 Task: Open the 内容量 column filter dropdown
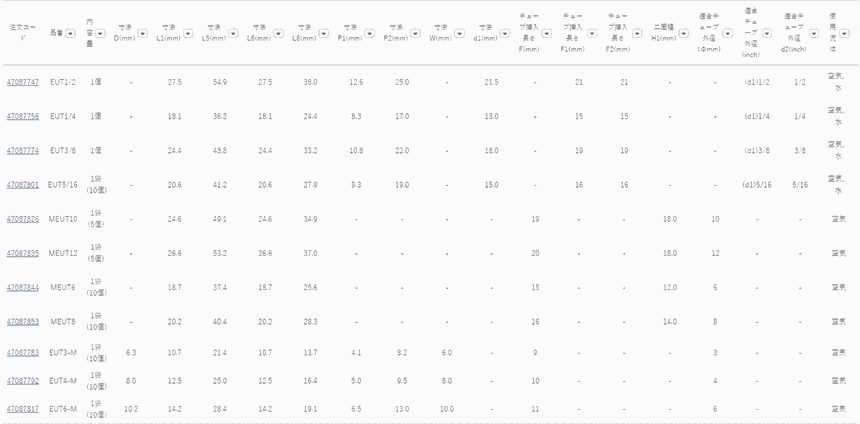point(101,34)
